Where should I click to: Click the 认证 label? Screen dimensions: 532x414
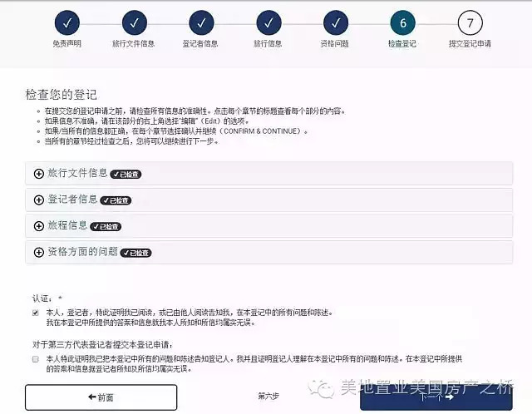point(42,298)
